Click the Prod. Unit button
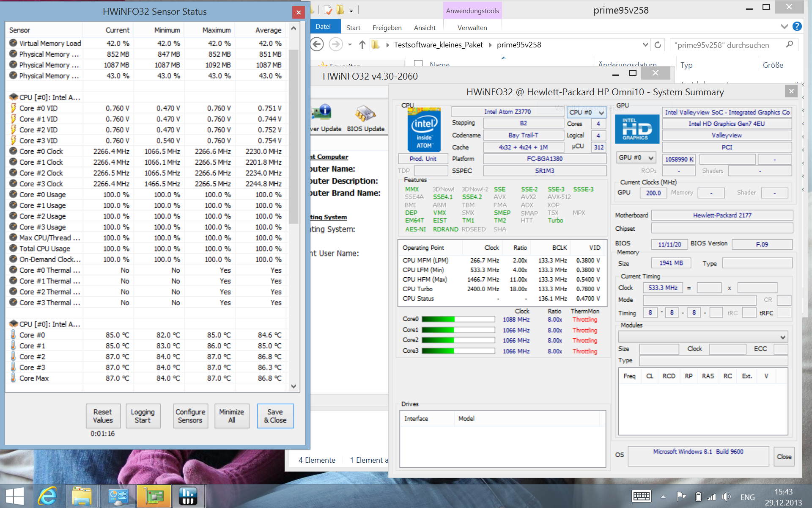This screenshot has width=812, height=508. point(423,159)
